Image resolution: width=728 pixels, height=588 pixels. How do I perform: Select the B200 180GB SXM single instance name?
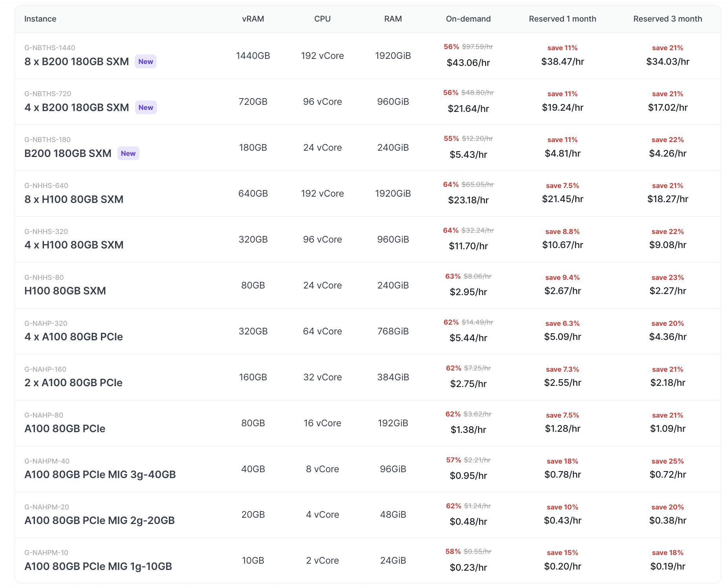68,153
